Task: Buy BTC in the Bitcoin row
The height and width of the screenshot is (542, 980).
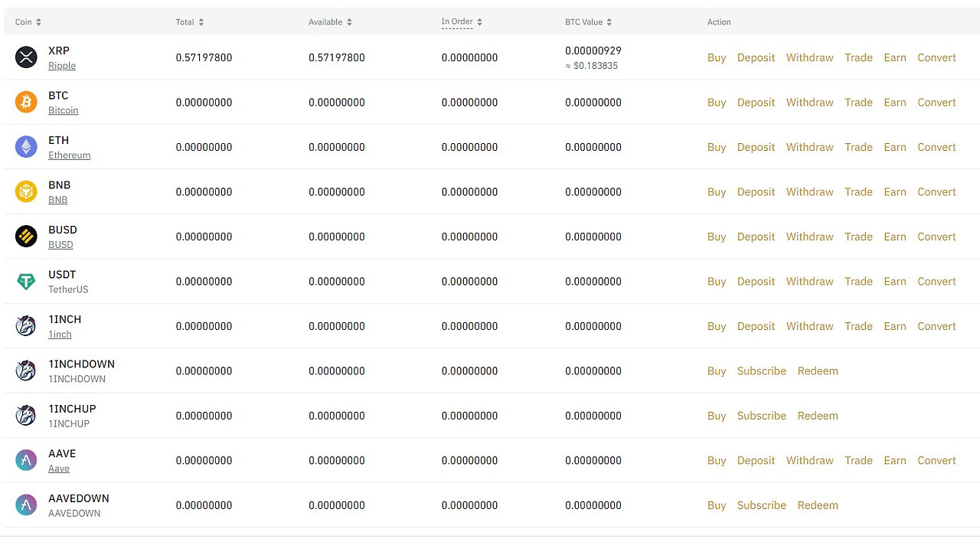Action: (x=717, y=102)
